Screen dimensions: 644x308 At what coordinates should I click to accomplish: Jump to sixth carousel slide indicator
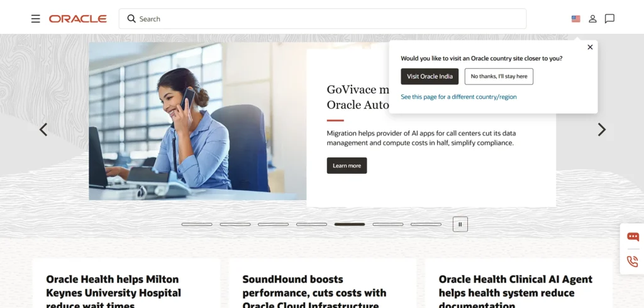[x=388, y=224]
